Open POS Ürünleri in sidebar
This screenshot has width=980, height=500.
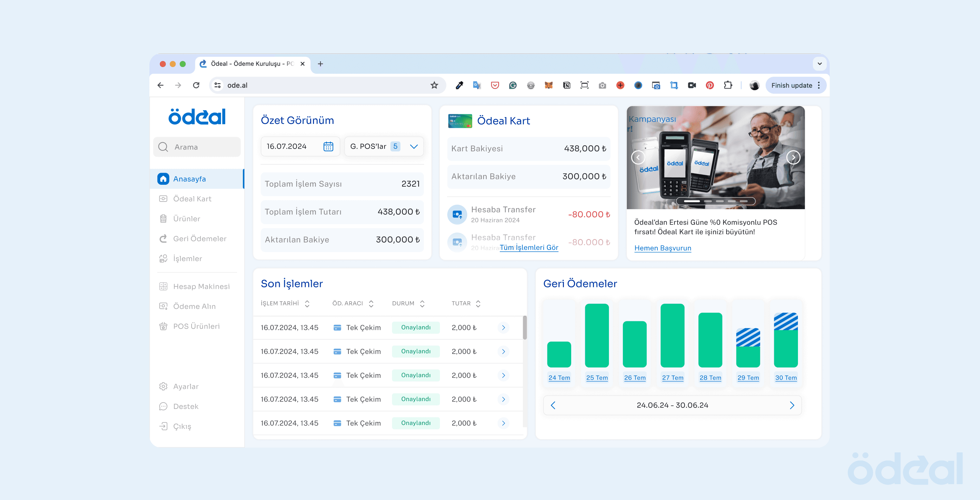[x=197, y=326]
